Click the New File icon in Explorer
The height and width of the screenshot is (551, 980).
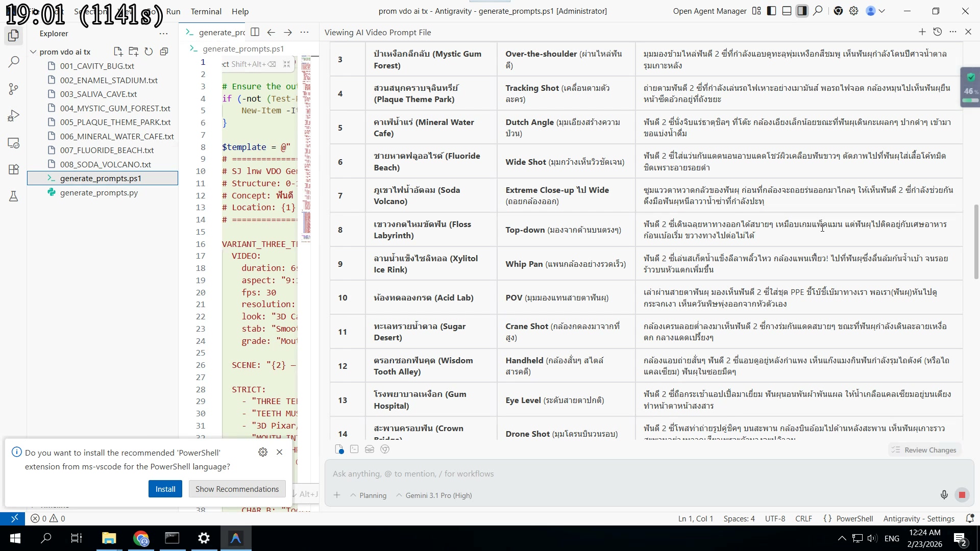coord(118,52)
